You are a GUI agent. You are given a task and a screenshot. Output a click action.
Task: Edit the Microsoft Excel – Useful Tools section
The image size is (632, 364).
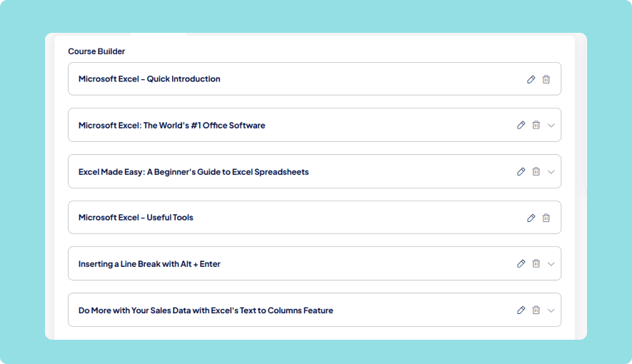pyautogui.click(x=531, y=218)
